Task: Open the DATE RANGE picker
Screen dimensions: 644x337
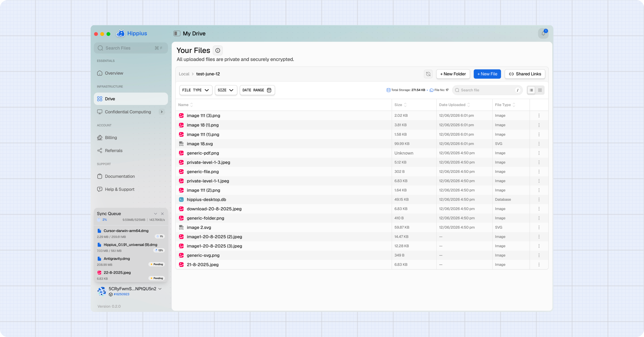Action: tap(257, 90)
